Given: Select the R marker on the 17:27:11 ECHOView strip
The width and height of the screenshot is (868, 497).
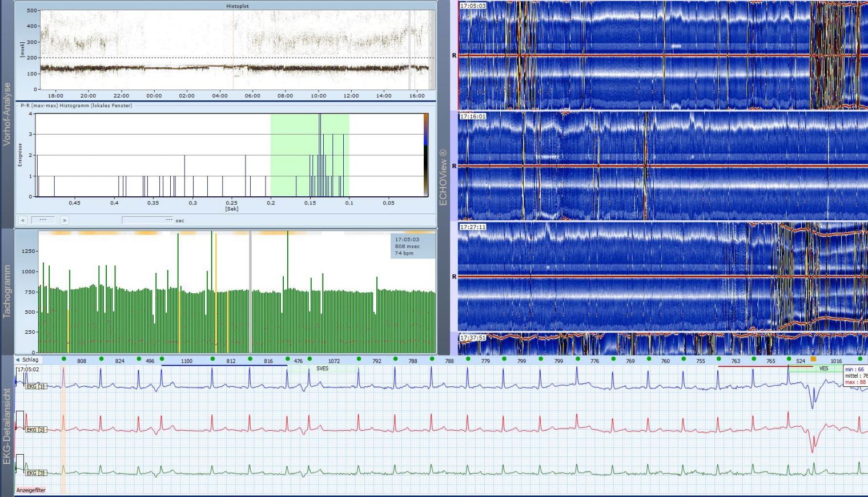Looking at the screenshot, I should click(455, 277).
